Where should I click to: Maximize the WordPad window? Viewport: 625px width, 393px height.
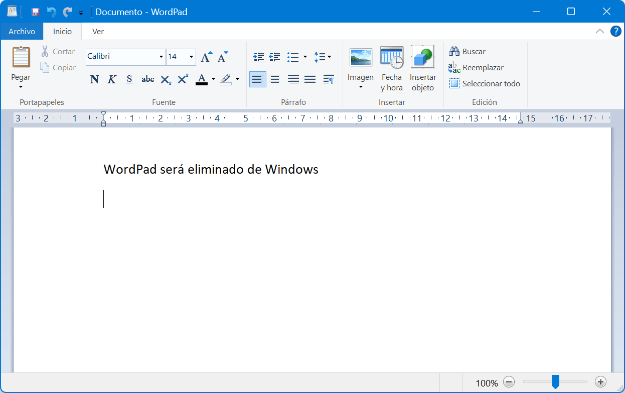pos(571,12)
